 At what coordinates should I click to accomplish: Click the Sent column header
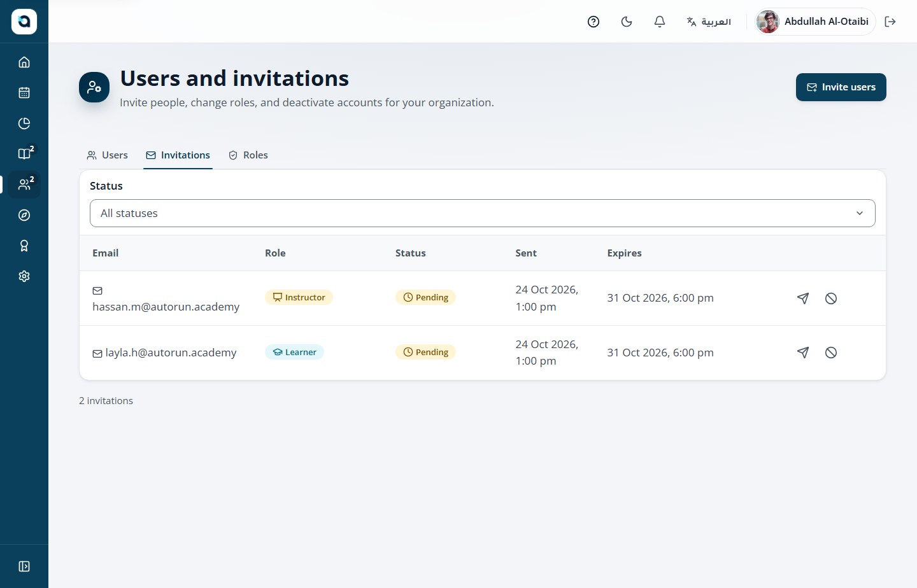[x=526, y=253]
